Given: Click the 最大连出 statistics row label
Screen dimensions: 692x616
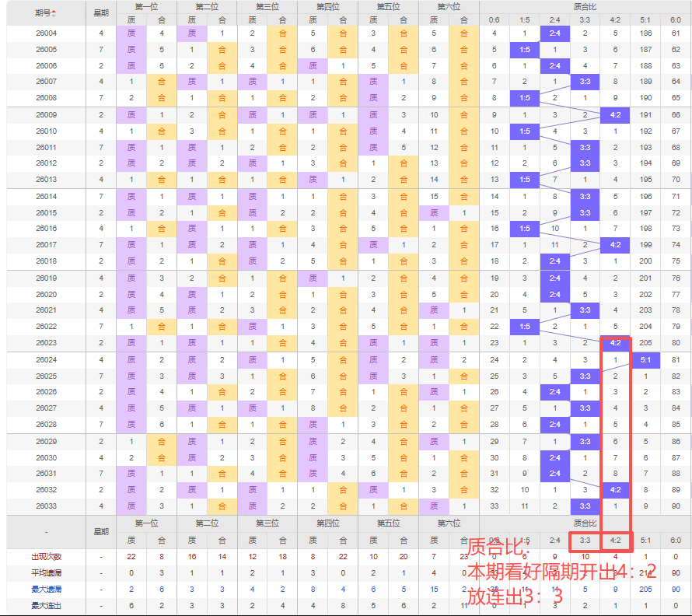Looking at the screenshot, I should pyautogui.click(x=47, y=605).
